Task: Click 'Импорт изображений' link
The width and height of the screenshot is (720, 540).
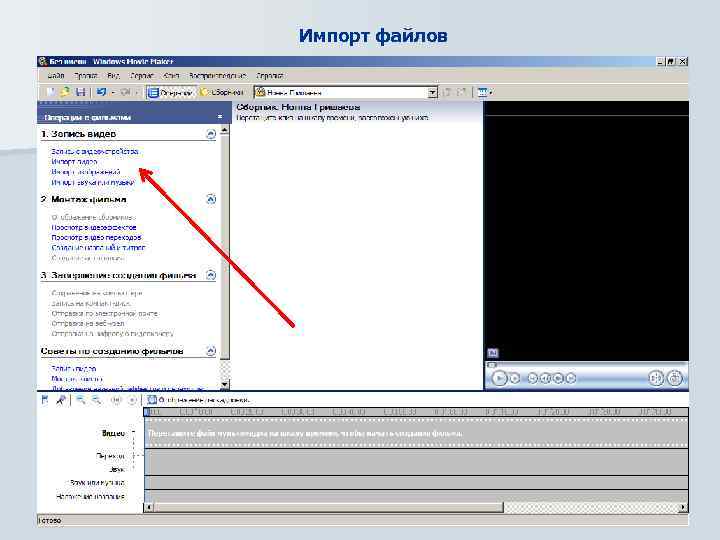Action: 86,172
